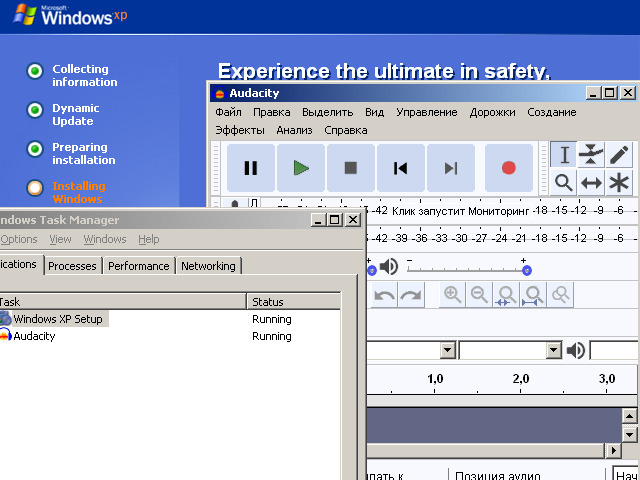Click the vertical scrollbar up arrow
640x480 pixels.
(629, 416)
